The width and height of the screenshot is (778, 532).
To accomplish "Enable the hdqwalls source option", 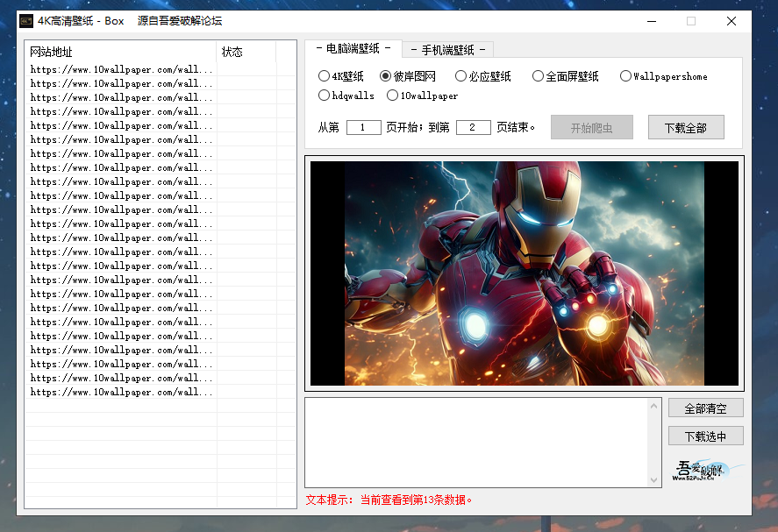I will 325,96.
